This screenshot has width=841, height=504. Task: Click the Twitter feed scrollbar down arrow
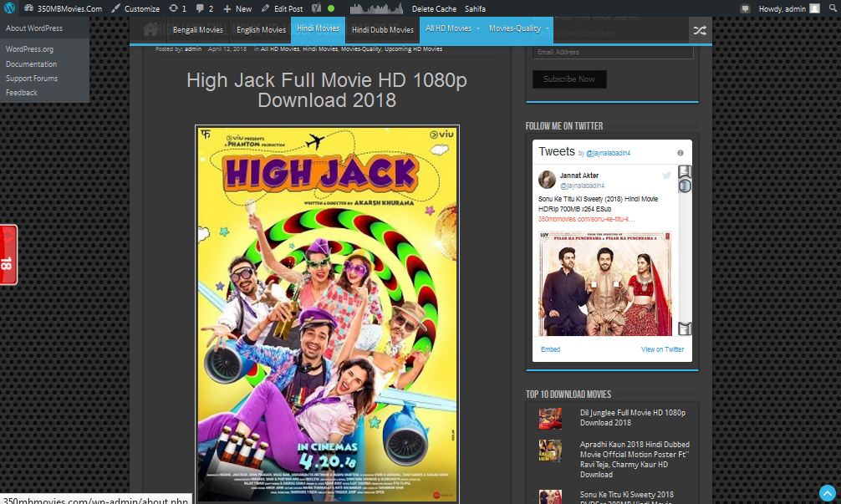685,328
